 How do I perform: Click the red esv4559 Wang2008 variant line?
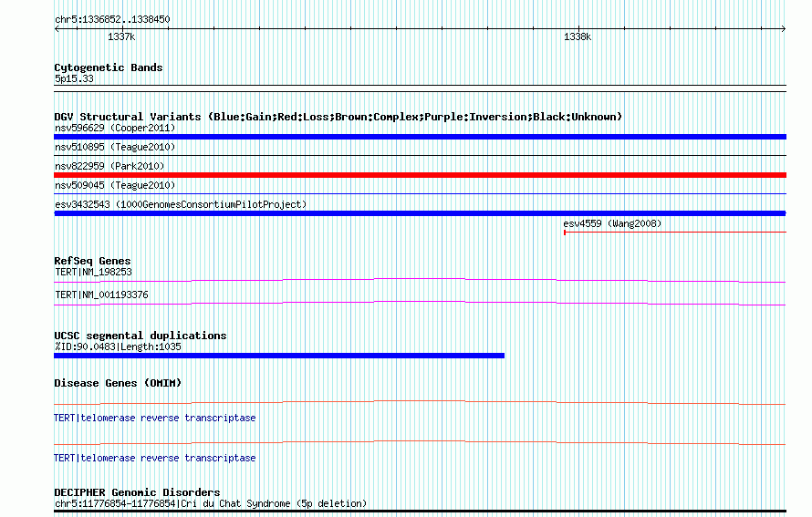click(675, 233)
